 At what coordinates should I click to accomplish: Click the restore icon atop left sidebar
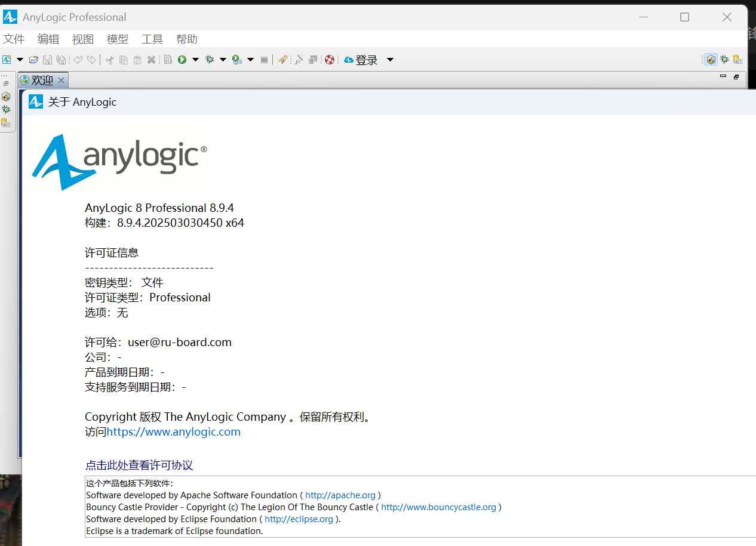click(6, 84)
